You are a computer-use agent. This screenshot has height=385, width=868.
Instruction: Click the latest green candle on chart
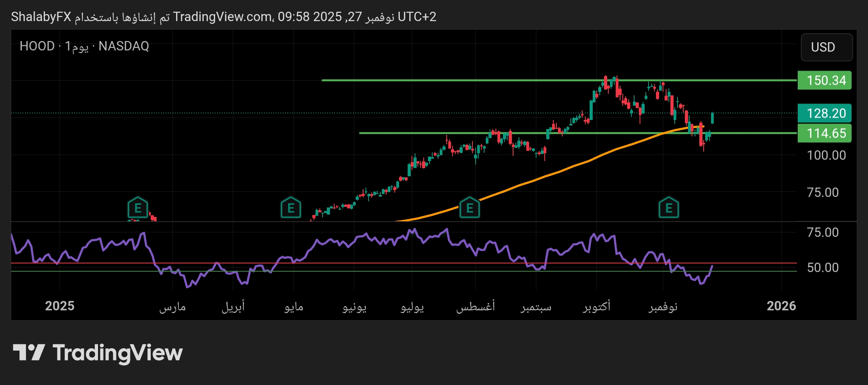pos(712,118)
